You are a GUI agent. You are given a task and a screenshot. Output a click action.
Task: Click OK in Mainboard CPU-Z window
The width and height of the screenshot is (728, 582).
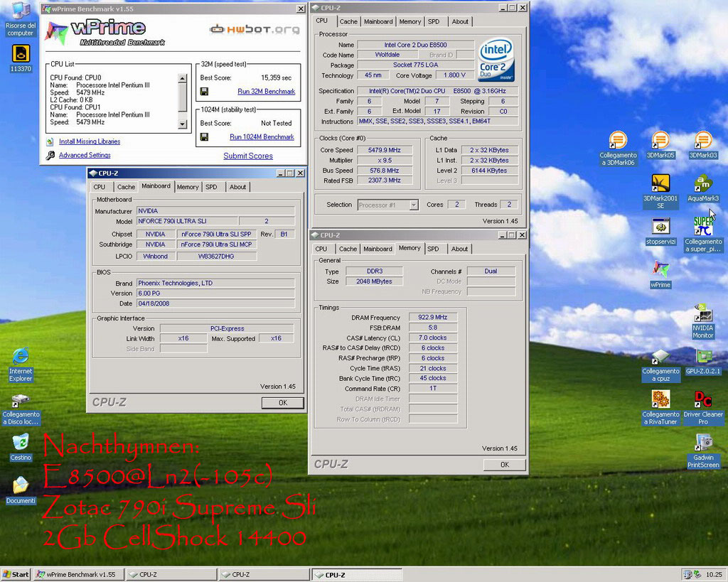click(x=283, y=403)
